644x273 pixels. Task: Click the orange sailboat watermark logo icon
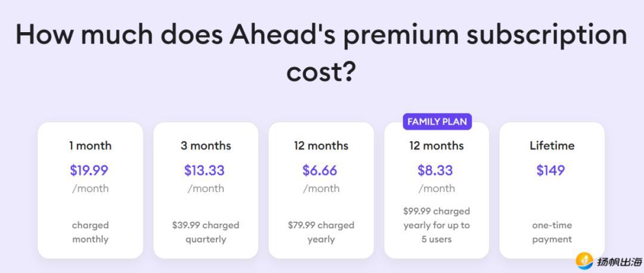pyautogui.click(x=584, y=261)
